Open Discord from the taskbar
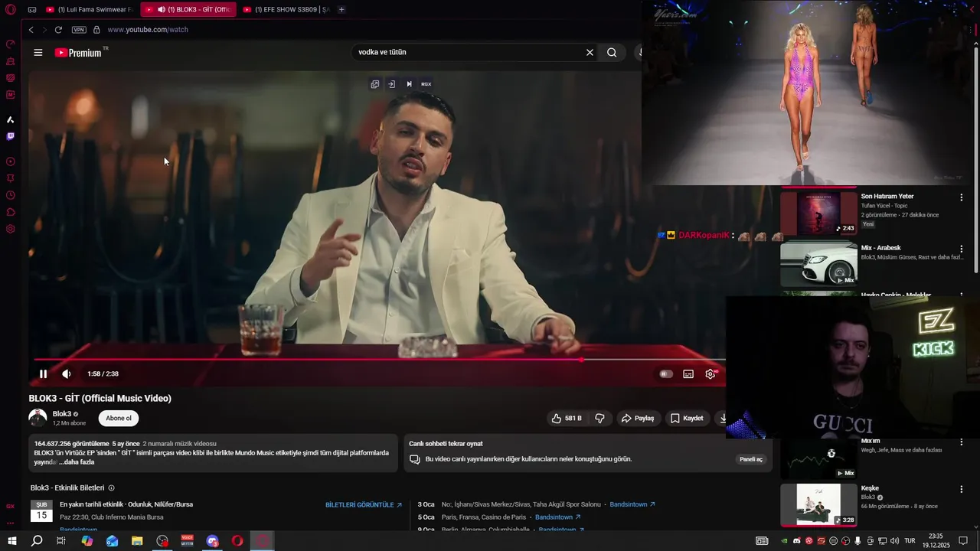The height and width of the screenshot is (551, 980). pos(212,541)
